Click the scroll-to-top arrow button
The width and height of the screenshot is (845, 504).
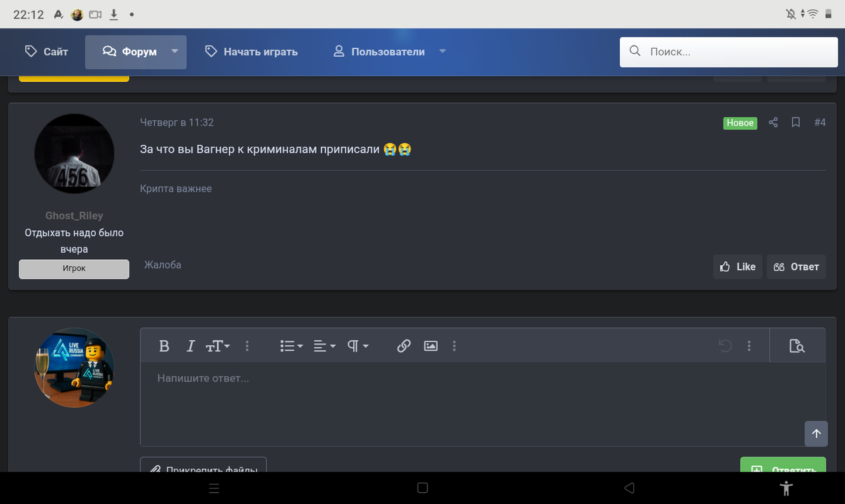click(x=816, y=433)
